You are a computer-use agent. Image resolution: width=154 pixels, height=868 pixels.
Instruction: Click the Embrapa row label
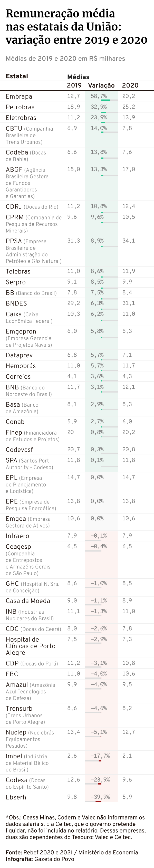coord(19,96)
